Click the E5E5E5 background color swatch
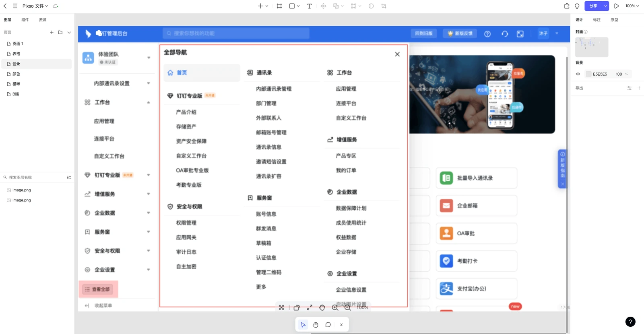Screen dimensions: 644x334 (x=588, y=74)
